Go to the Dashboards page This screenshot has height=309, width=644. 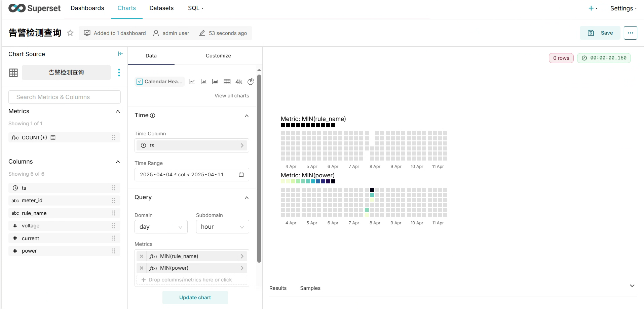87,8
